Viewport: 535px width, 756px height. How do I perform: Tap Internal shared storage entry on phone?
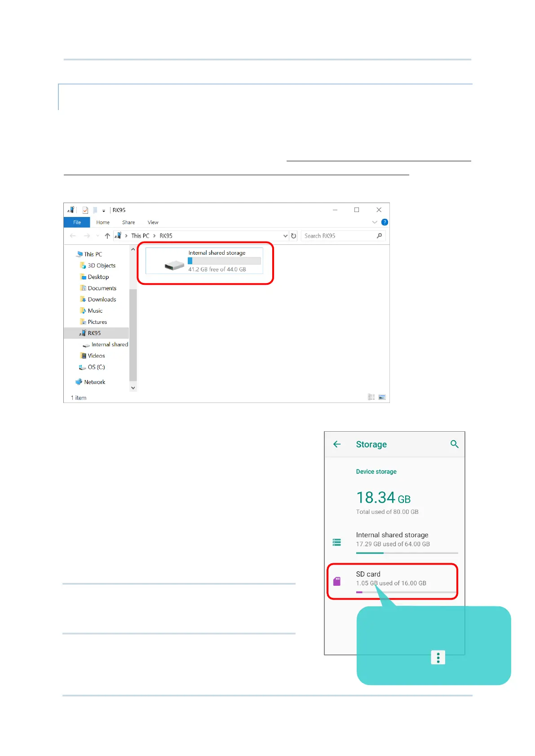[395, 541]
